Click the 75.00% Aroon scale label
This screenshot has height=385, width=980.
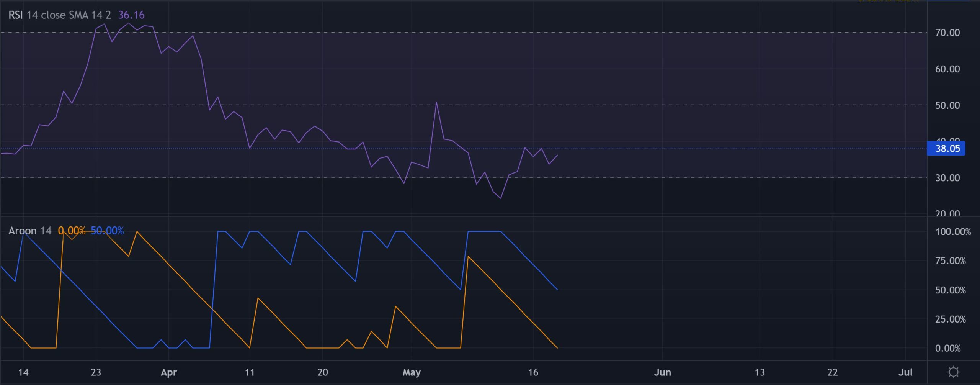[950, 261]
